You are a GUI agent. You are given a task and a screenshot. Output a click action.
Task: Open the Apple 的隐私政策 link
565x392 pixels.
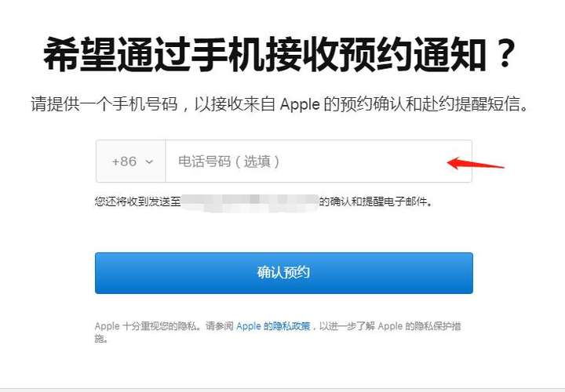click(273, 326)
